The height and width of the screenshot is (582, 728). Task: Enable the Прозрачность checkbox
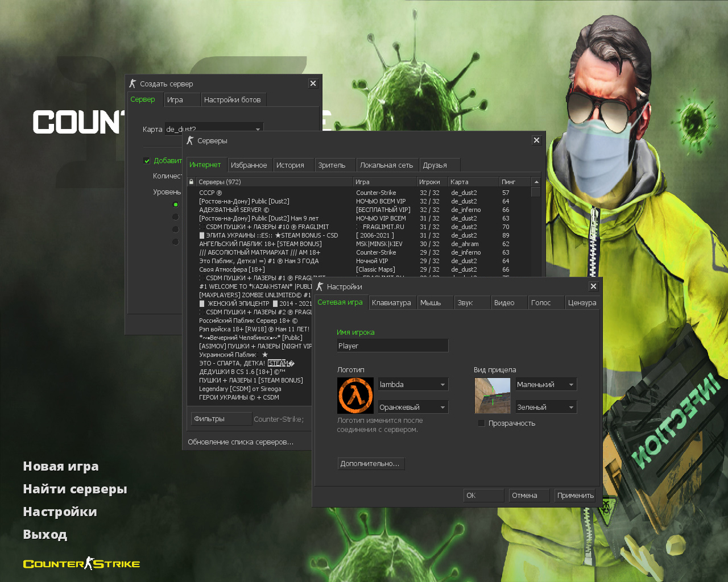click(x=482, y=423)
